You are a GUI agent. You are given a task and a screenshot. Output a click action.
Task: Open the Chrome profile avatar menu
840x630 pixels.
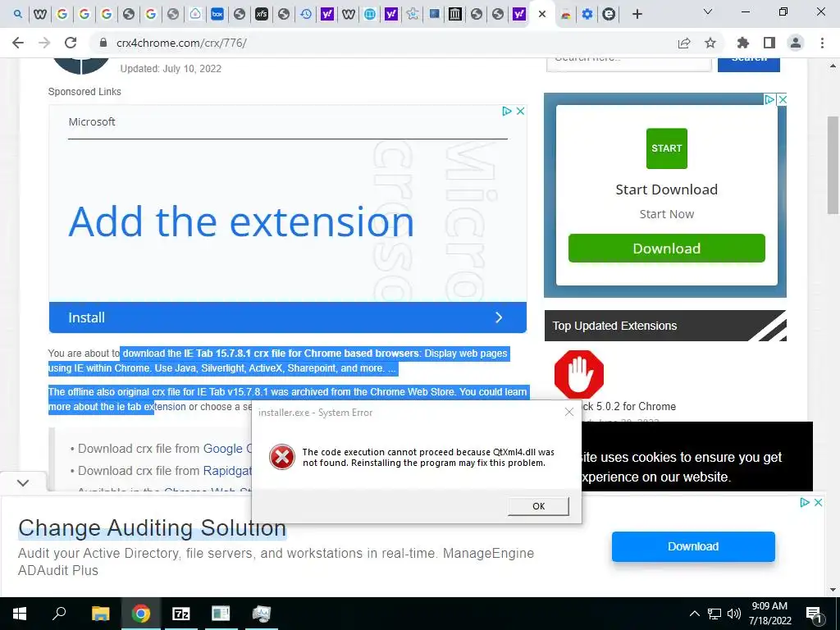point(796,43)
